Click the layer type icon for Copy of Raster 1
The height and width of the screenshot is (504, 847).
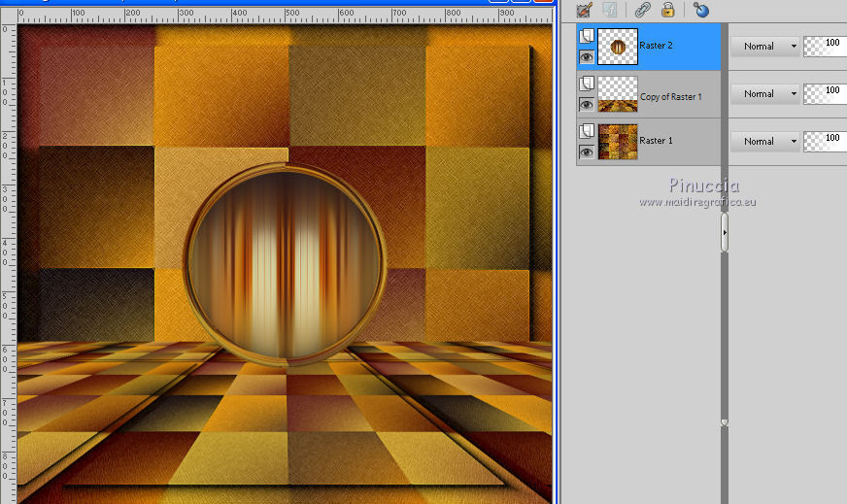coord(586,84)
